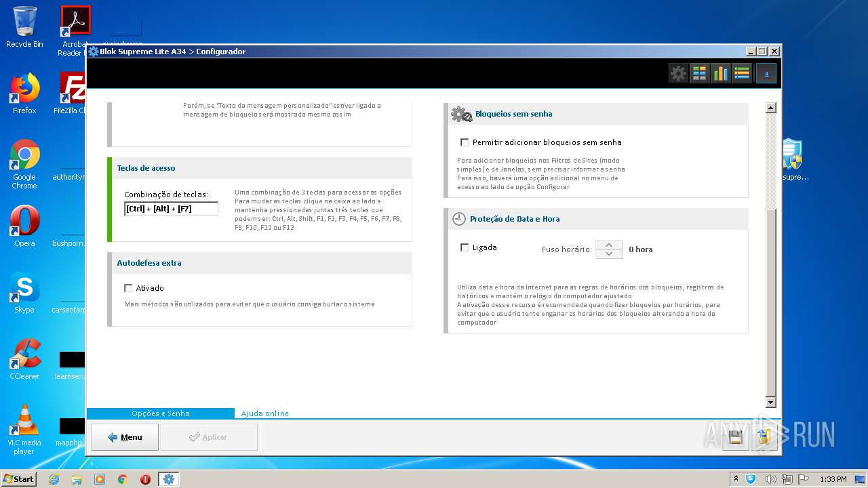Open the bar chart statistics icon
Image resolution: width=868 pixels, height=488 pixels.
coord(720,73)
